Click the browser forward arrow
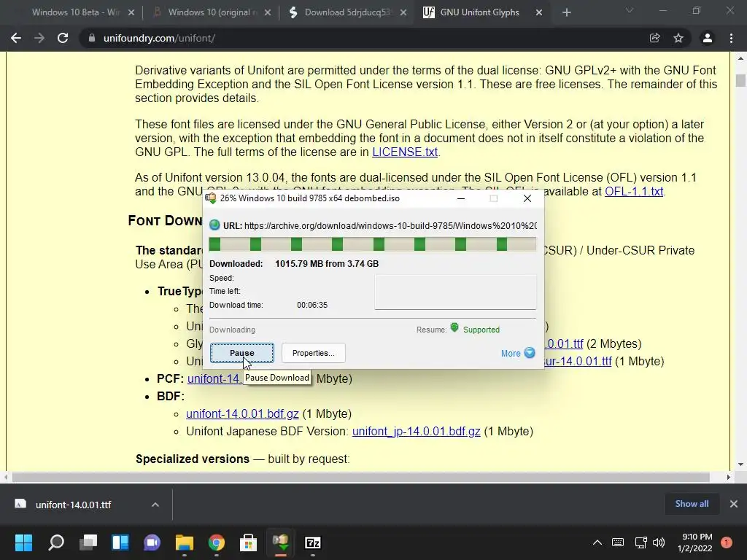The image size is (747, 560). pyautogui.click(x=39, y=38)
